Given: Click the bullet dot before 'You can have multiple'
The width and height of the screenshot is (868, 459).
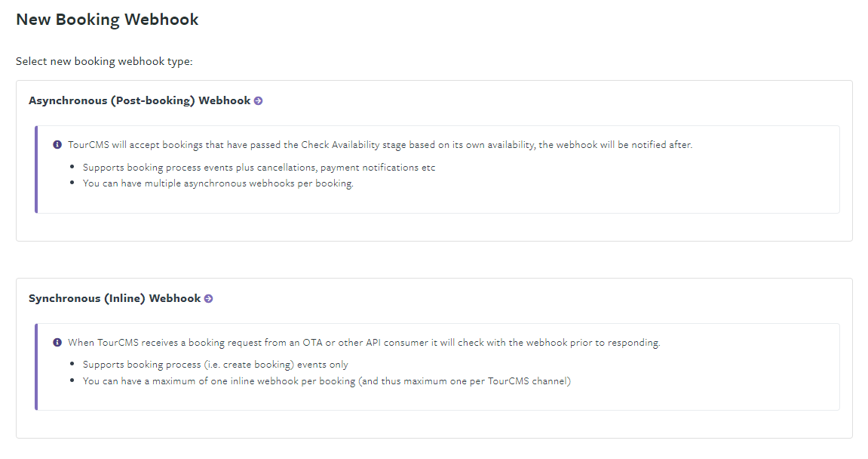Looking at the screenshot, I should pyautogui.click(x=72, y=184).
